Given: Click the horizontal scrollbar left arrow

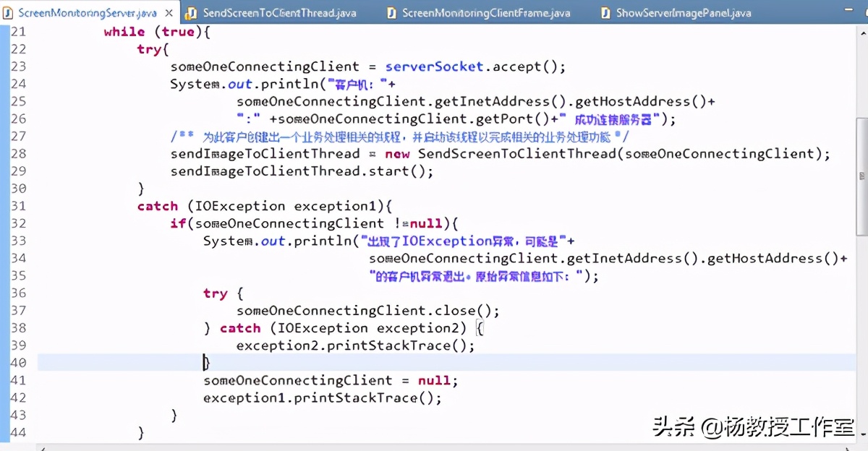Looking at the screenshot, I should pos(42,448).
